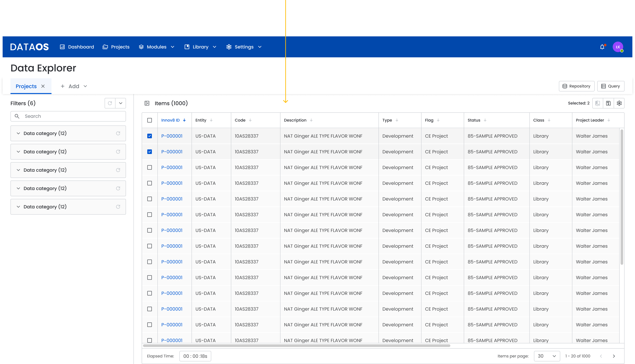Expand the last Data category filter
635x364 pixels.
[18, 207]
